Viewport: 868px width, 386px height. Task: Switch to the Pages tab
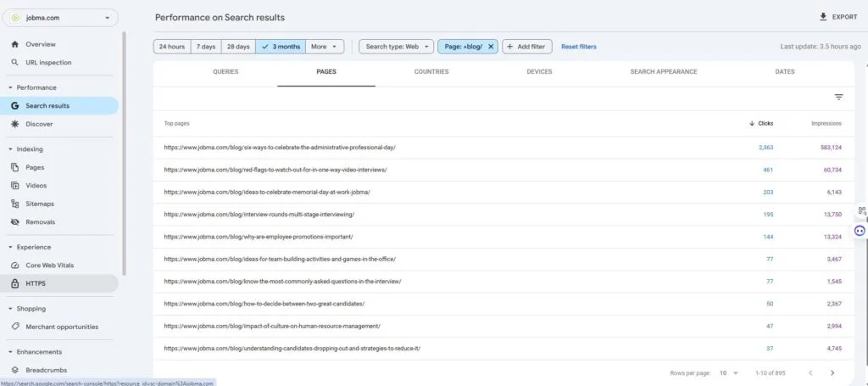click(326, 71)
